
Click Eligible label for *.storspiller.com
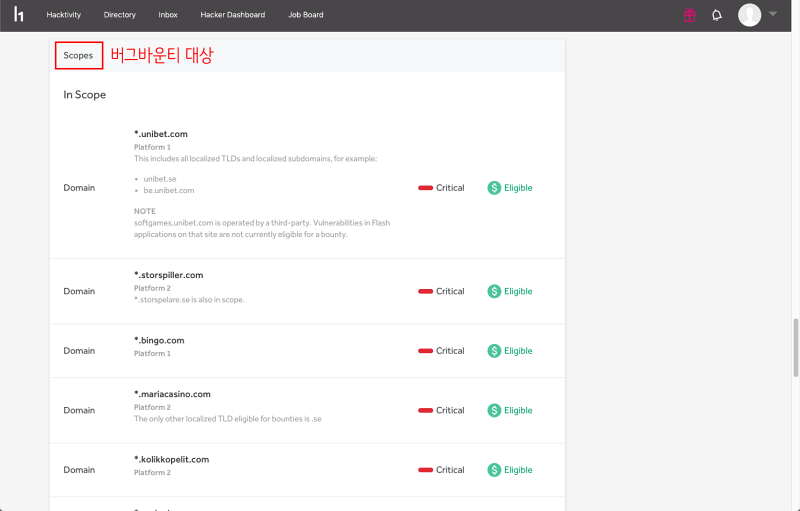click(518, 291)
